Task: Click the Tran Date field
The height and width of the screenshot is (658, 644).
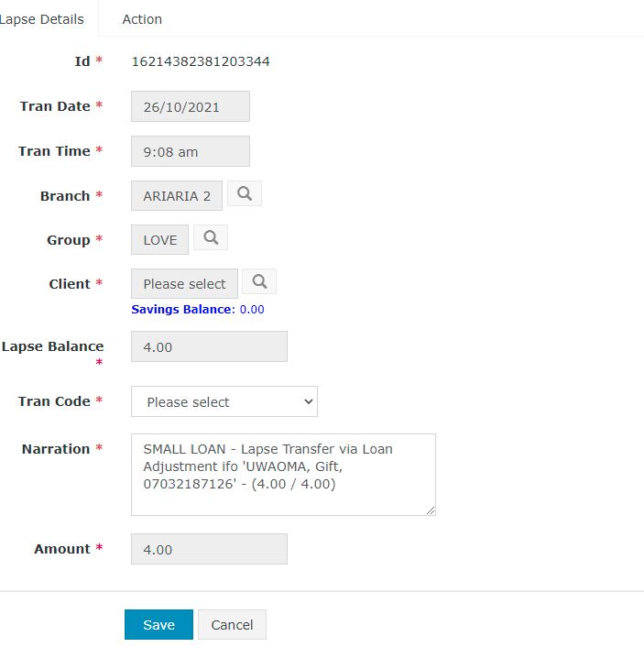Action: (x=191, y=106)
